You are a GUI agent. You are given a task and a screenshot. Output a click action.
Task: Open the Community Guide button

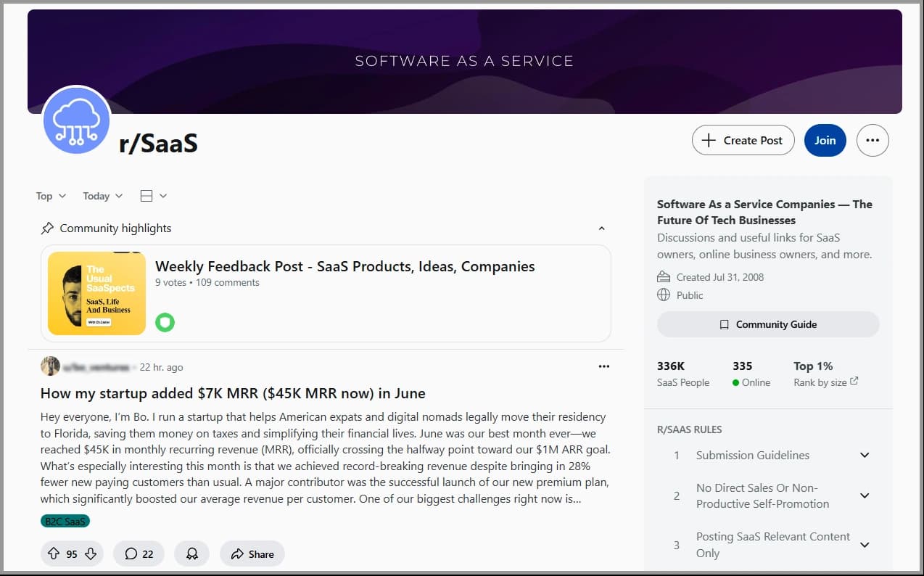(768, 324)
